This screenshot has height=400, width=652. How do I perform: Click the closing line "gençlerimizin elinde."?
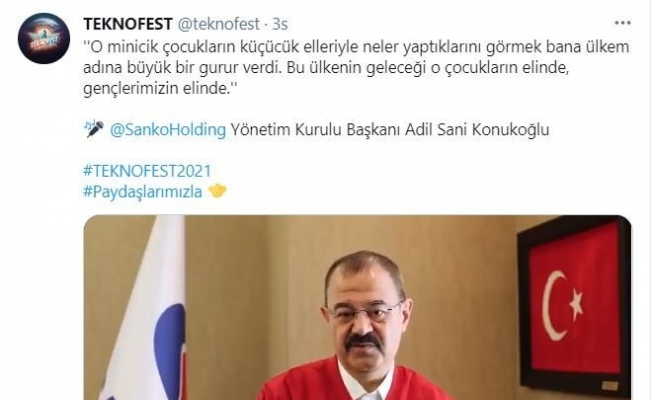pyautogui.click(x=160, y=88)
